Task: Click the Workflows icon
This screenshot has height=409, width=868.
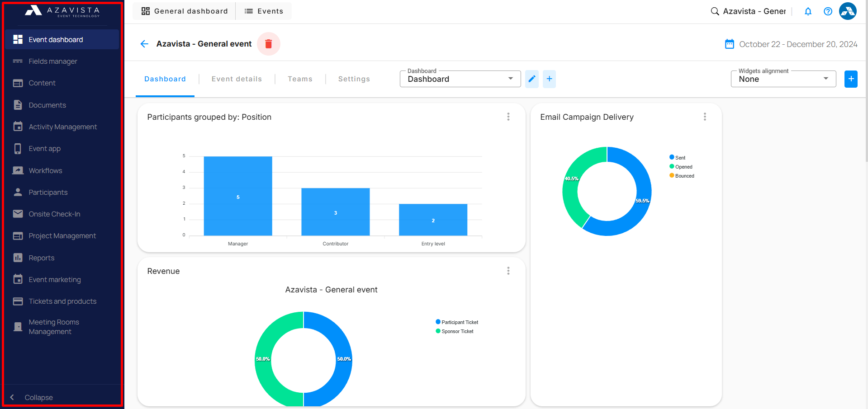Action: pyautogui.click(x=18, y=170)
